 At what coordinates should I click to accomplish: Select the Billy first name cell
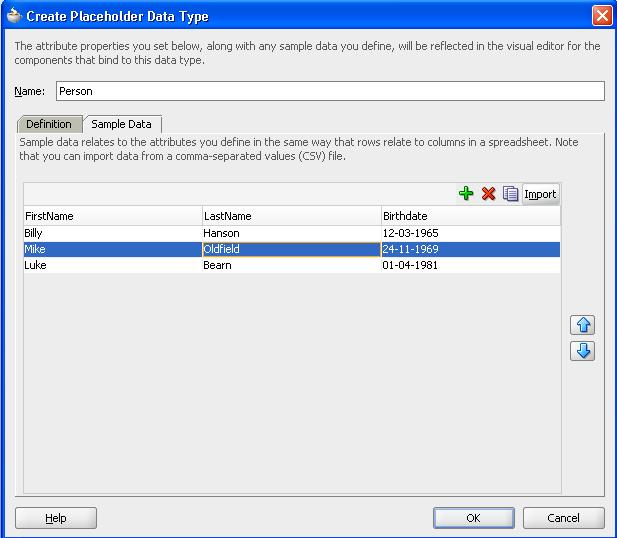click(x=112, y=233)
